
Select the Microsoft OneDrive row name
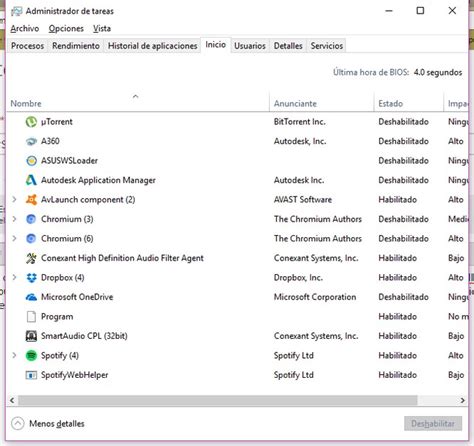click(77, 297)
